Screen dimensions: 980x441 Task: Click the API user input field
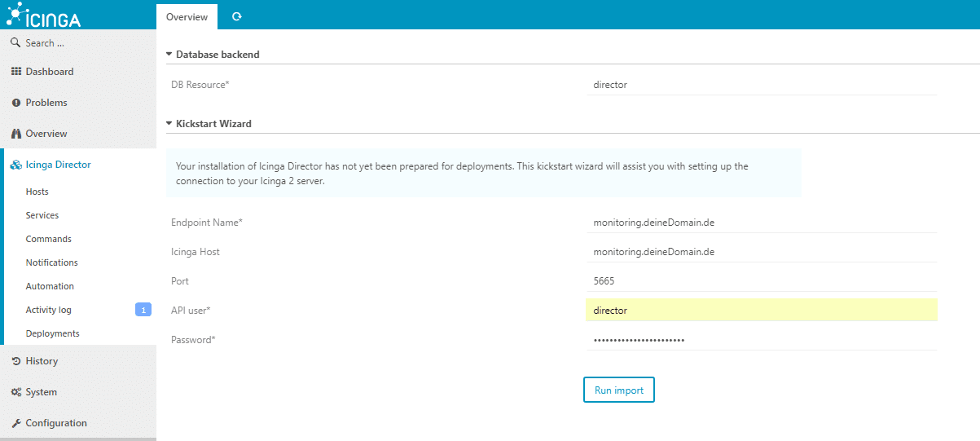(761, 311)
